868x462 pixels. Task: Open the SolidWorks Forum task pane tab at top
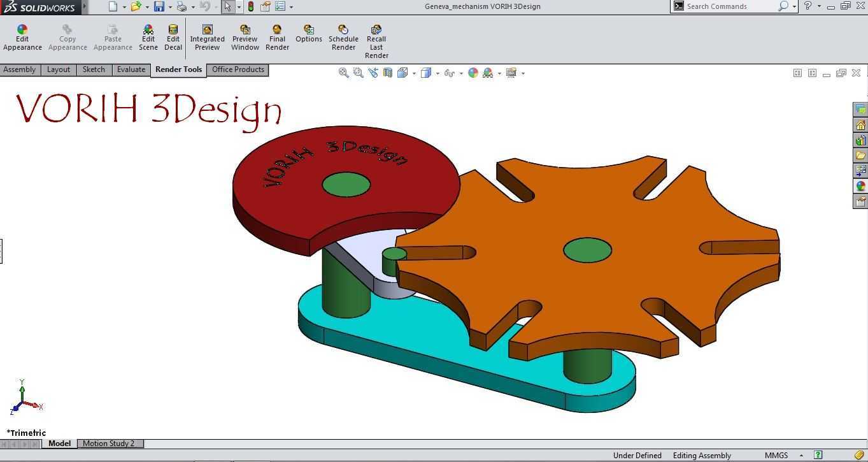(860, 110)
